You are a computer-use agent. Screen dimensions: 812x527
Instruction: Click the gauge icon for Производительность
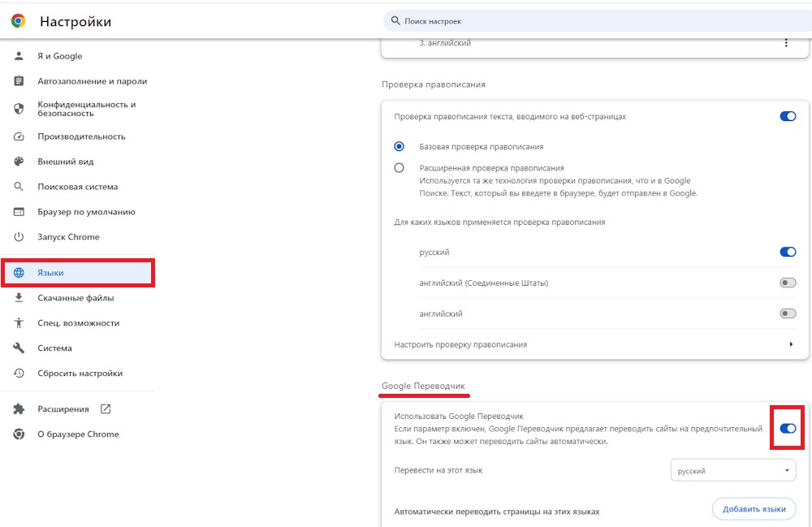[x=19, y=136]
